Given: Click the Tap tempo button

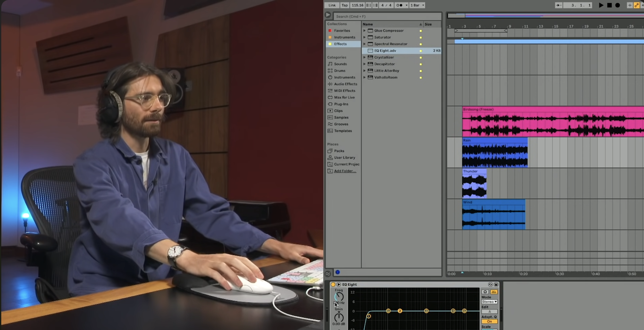Looking at the screenshot, I should 345,5.
